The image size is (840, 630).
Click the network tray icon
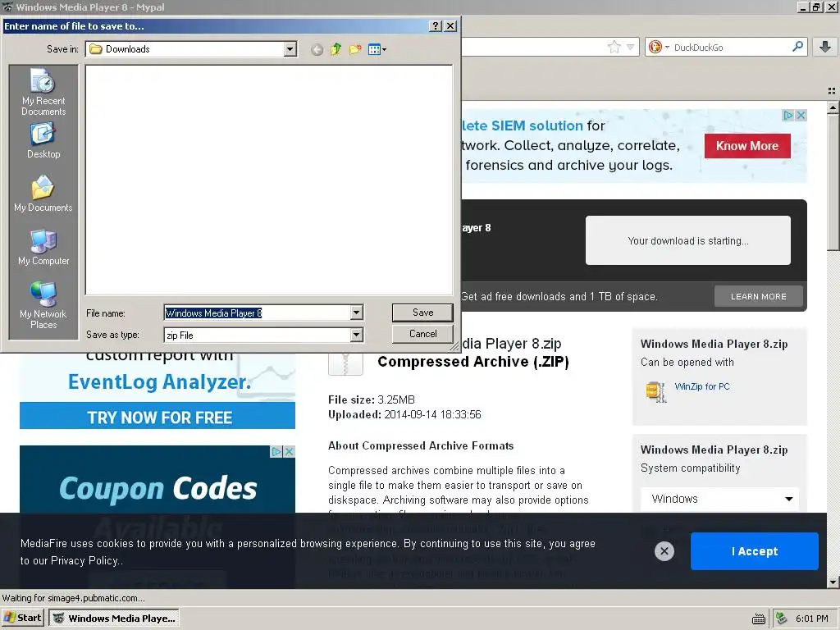click(x=782, y=619)
